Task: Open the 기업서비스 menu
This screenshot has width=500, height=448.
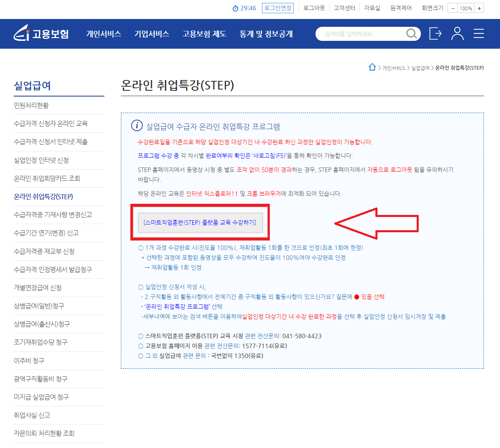Action: tap(152, 34)
